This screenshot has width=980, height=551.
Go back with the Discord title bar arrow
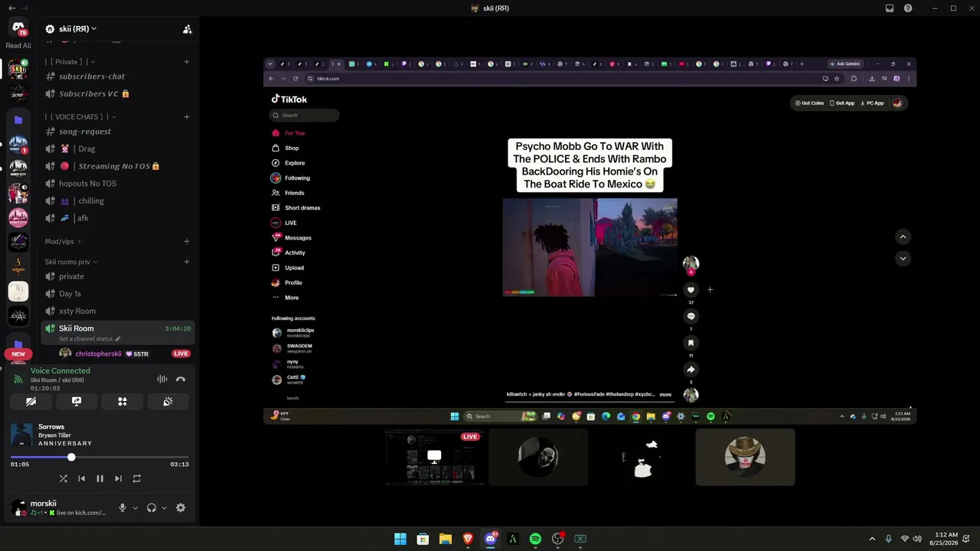11,8
